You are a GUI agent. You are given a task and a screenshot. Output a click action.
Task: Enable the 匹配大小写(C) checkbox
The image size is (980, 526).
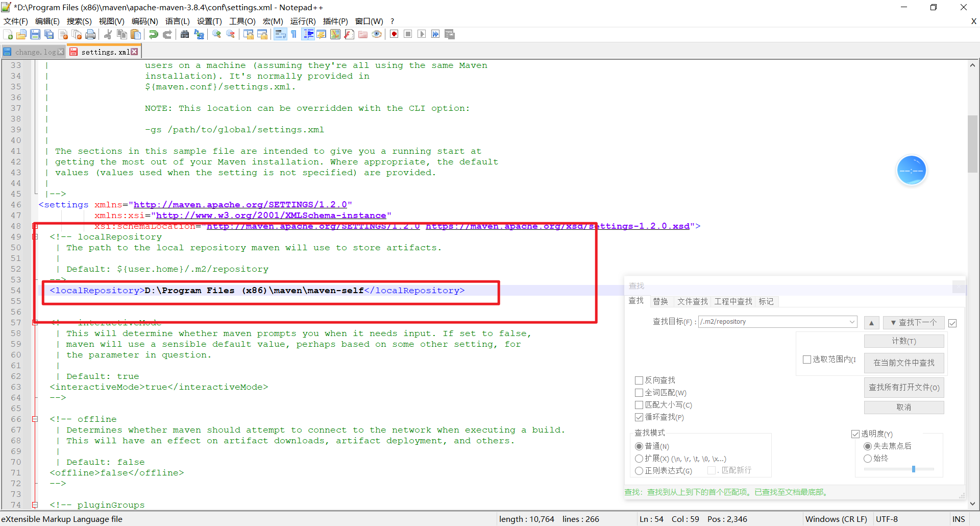(x=639, y=404)
